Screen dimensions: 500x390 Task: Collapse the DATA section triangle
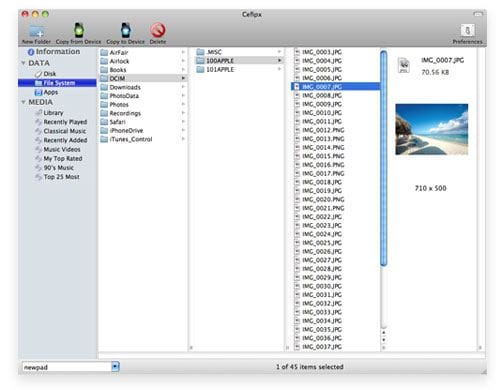[x=23, y=63]
